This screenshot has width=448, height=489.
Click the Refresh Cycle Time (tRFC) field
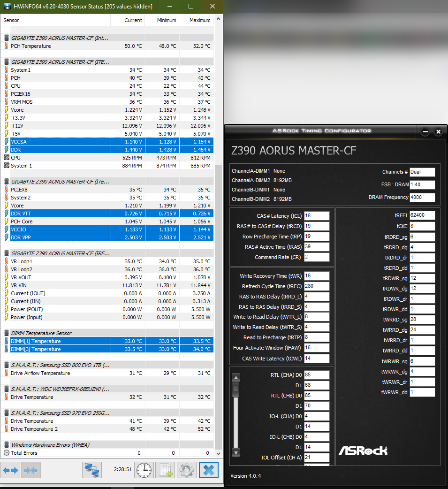coord(317,286)
